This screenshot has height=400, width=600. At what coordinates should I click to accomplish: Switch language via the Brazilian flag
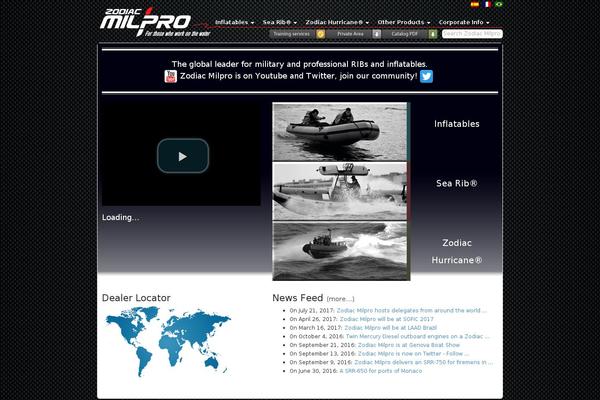pyautogui.click(x=499, y=4)
